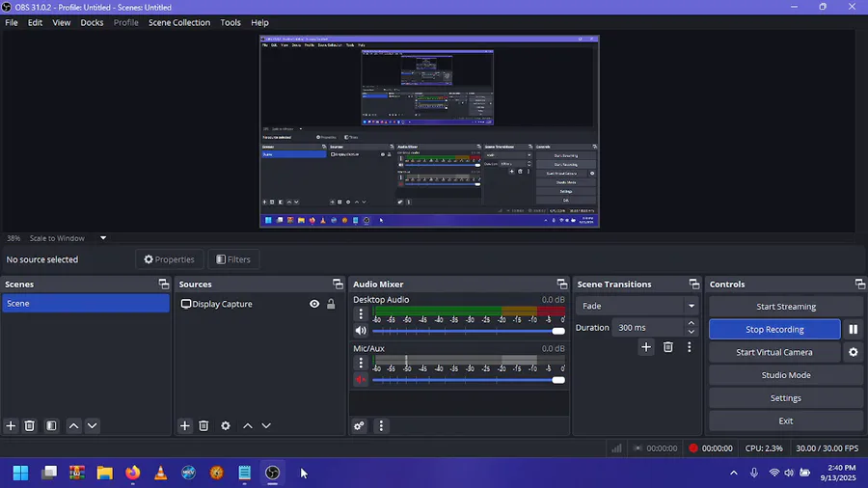Open source Filters button

coord(233,259)
